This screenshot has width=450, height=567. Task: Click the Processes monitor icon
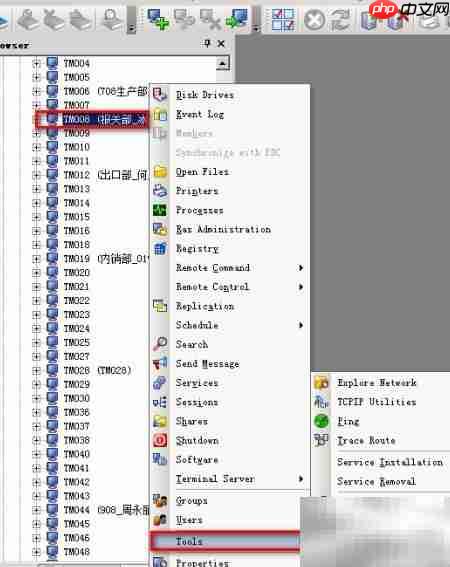pyautogui.click(x=160, y=210)
